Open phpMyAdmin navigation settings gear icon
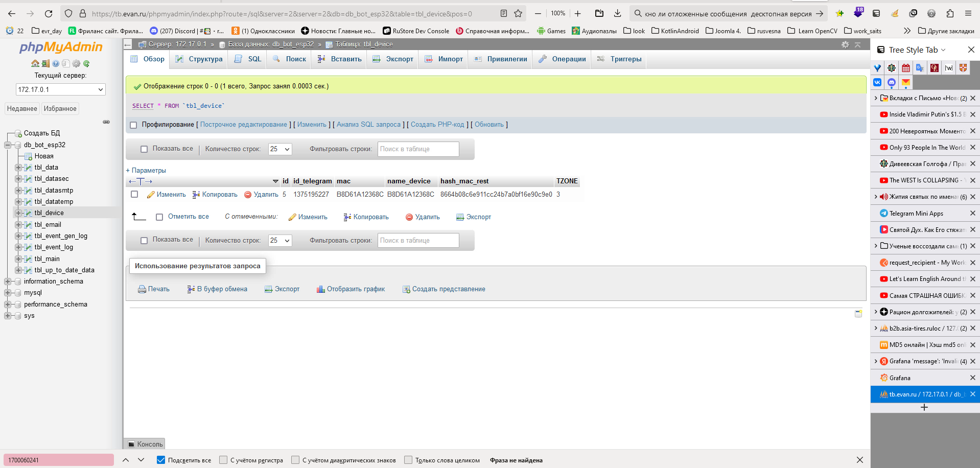Viewport: 980px width, 468px height. (76, 64)
